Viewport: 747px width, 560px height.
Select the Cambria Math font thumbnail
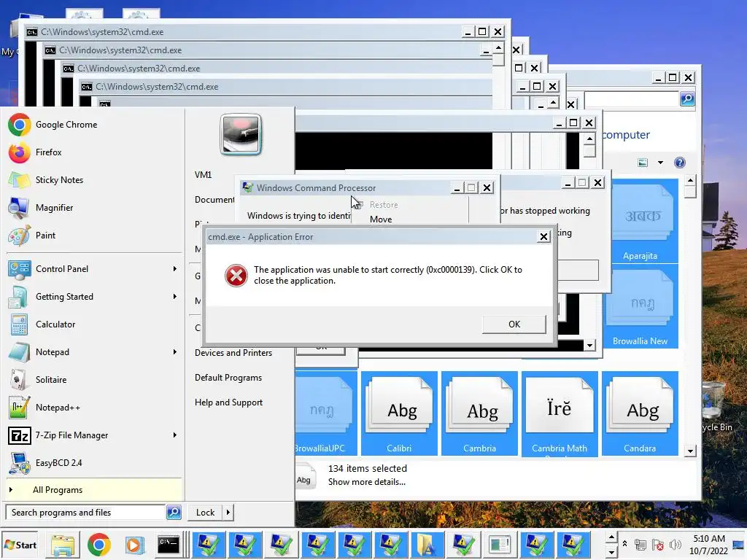(560, 413)
